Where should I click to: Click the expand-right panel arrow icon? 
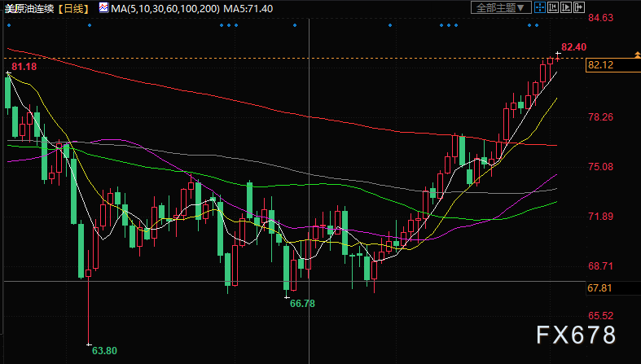point(579,7)
